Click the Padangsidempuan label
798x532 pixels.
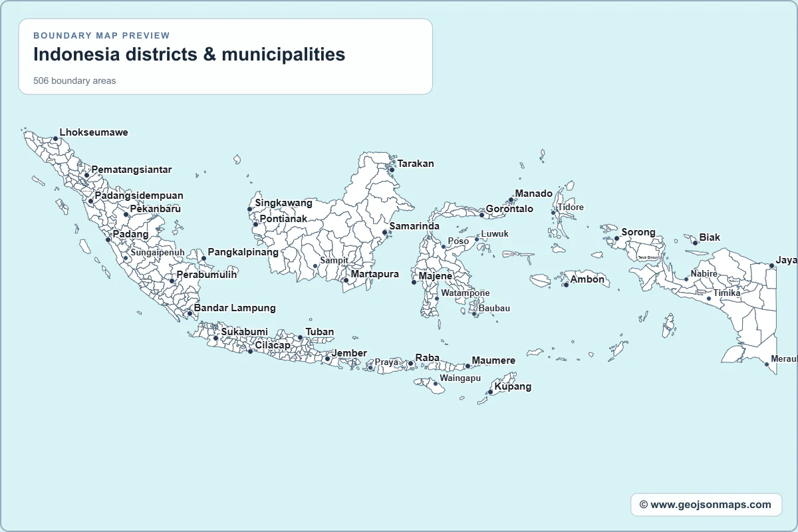[x=139, y=196]
